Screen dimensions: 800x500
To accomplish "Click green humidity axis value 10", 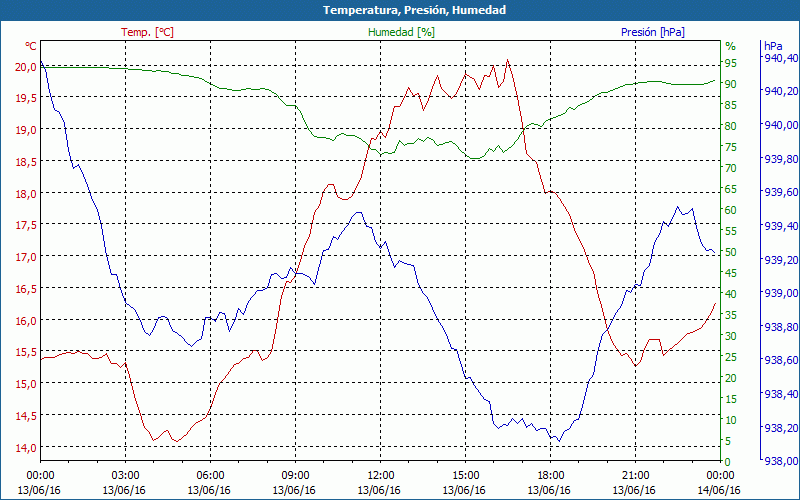I will click(731, 420).
